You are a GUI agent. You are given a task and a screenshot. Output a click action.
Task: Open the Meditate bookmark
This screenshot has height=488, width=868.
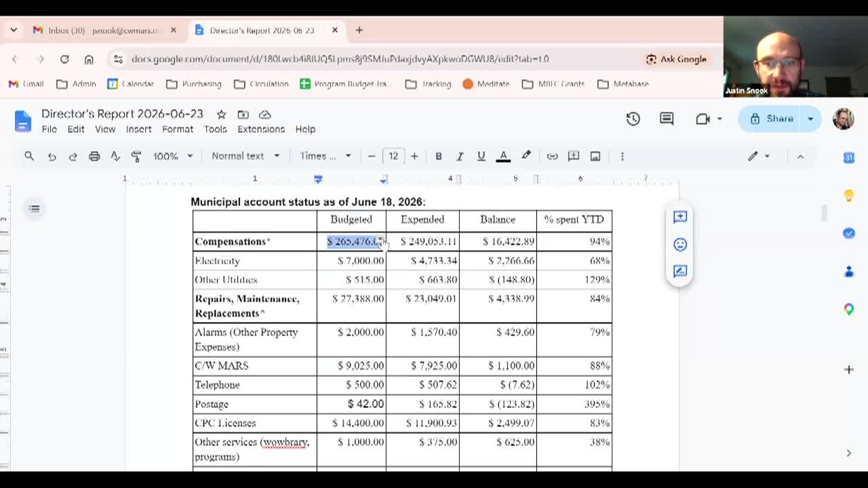pos(486,84)
